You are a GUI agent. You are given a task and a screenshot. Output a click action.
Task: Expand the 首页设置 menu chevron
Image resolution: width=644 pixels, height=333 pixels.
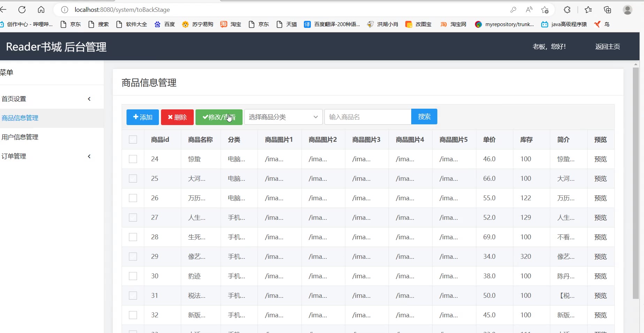(x=89, y=99)
